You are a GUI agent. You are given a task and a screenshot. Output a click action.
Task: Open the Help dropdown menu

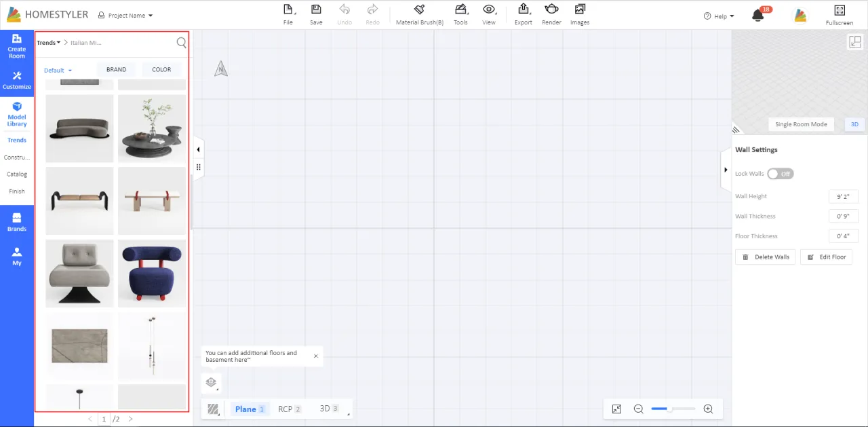pos(719,16)
